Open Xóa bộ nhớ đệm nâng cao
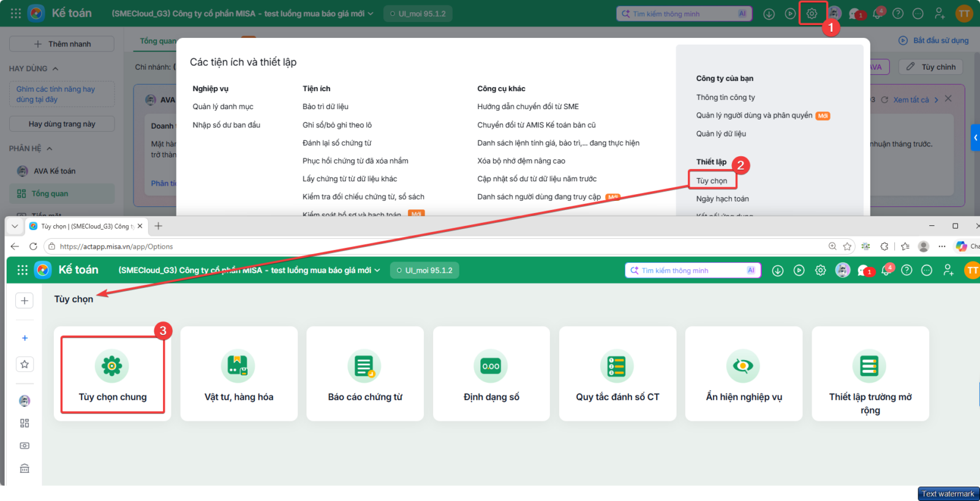This screenshot has width=980, height=501. tap(521, 161)
